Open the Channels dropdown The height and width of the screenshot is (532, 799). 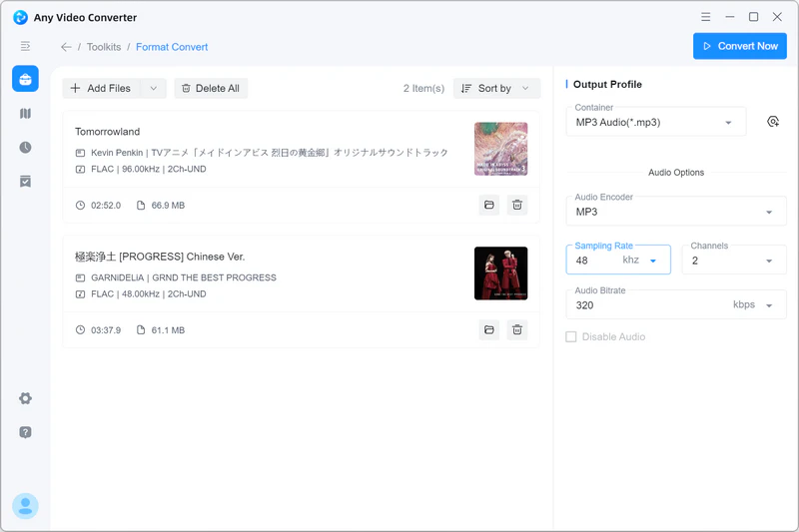click(x=734, y=260)
